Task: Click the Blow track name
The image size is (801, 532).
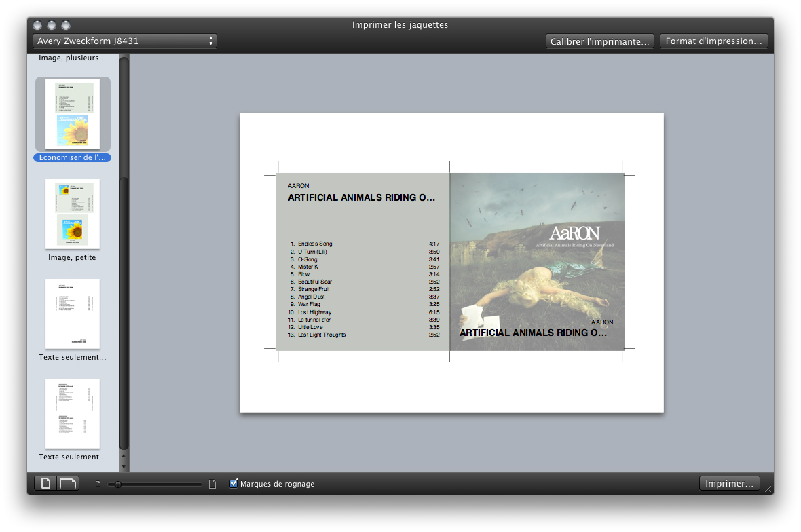Action: [x=303, y=274]
